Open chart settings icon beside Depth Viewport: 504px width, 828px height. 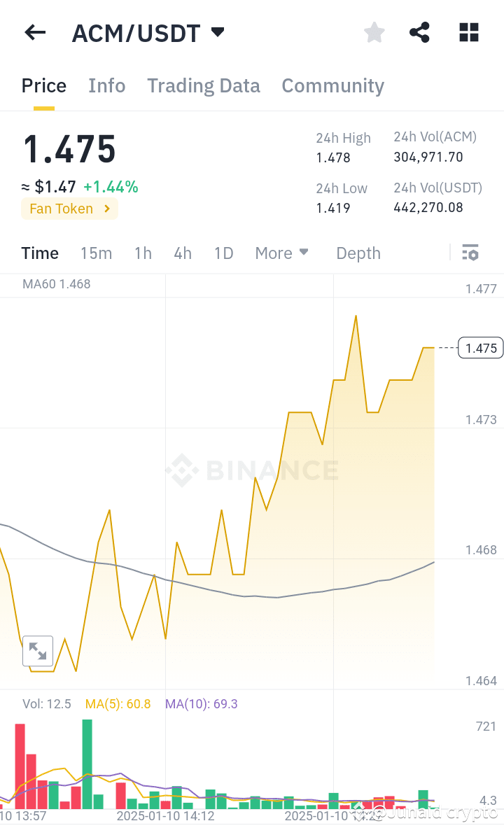click(470, 253)
